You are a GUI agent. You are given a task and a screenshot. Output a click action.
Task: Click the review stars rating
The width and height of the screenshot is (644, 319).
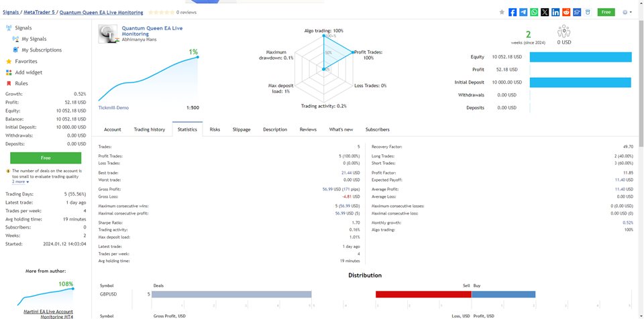[162, 12]
